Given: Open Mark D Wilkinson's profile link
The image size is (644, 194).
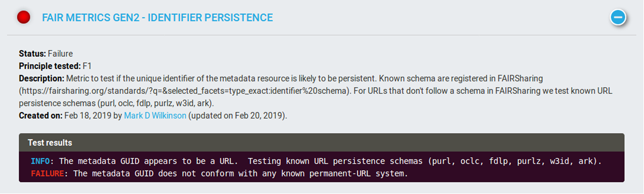Looking at the screenshot, I should tap(155, 116).
